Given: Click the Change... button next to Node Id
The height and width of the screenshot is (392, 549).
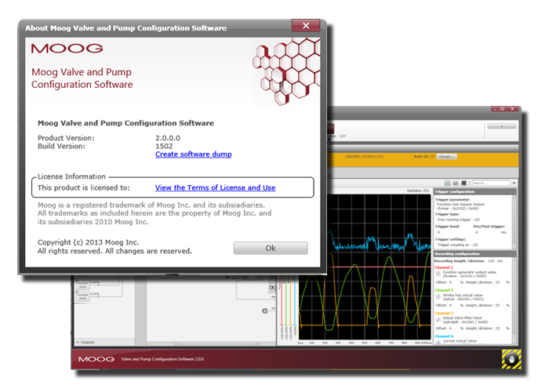Looking at the screenshot, I should [x=447, y=156].
